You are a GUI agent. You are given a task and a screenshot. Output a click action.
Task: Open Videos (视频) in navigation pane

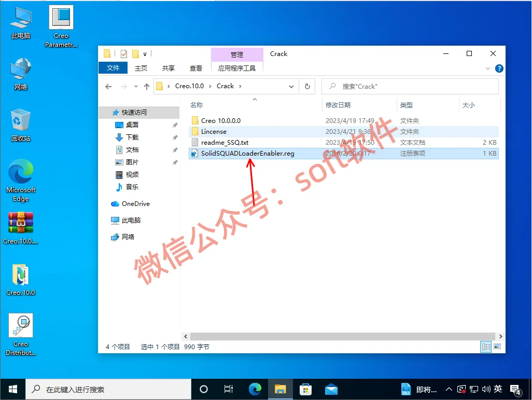132,174
